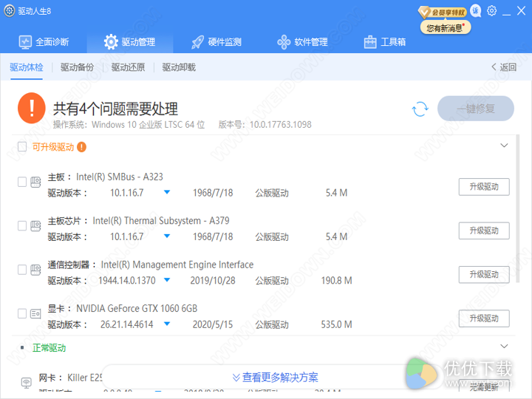Check the NVIDIA GeForce GTX 1060 checkbox

[x=22, y=313]
